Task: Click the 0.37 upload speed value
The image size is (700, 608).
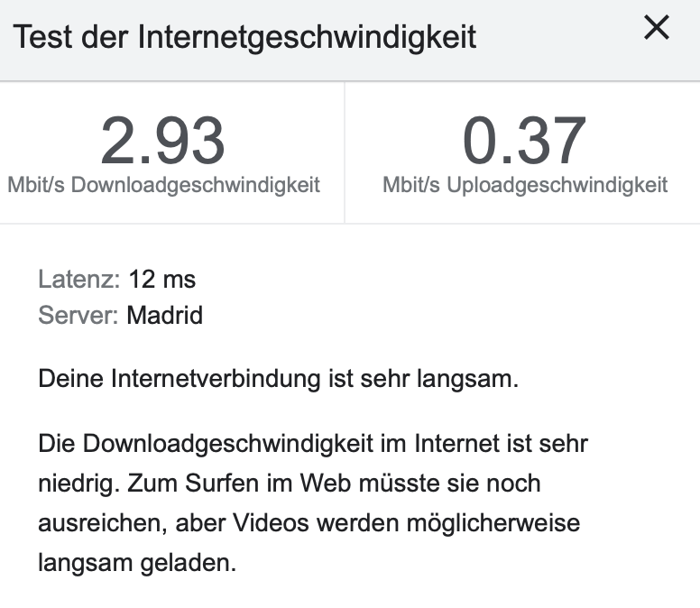Action: [524, 141]
